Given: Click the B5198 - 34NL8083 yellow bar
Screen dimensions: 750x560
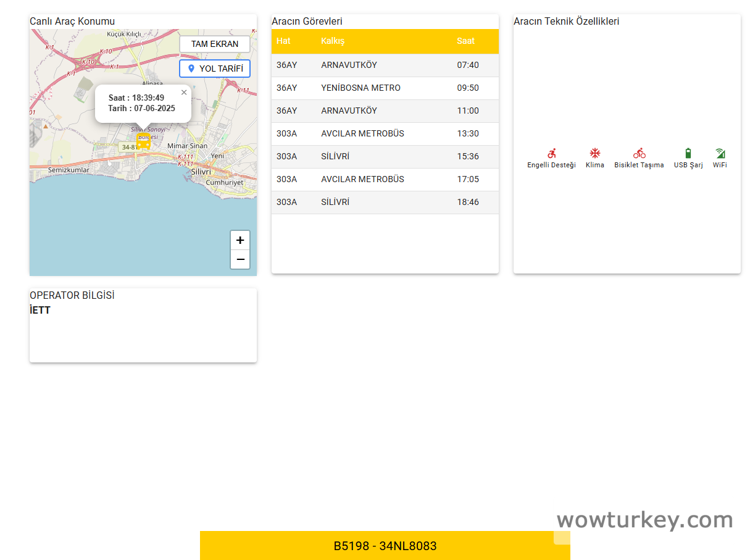Looking at the screenshot, I should pos(385,546).
